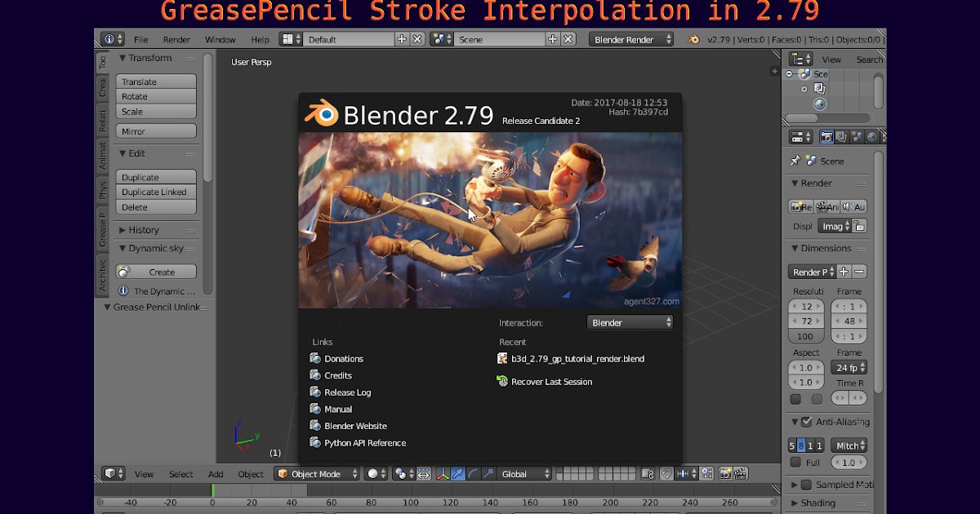This screenshot has height=514, width=980.
Task: Click the Translate button
Action: pos(157,82)
